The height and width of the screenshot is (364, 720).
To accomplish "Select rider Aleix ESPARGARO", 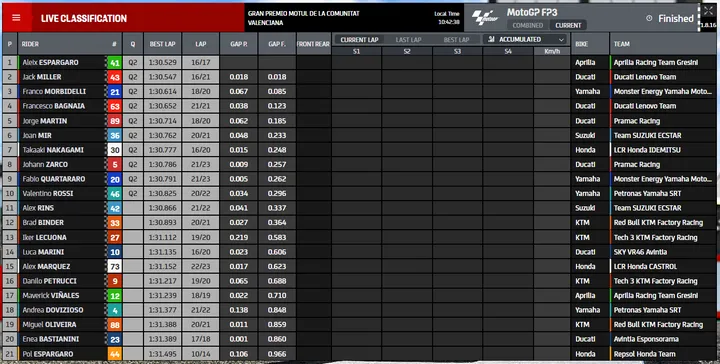I will coord(51,62).
